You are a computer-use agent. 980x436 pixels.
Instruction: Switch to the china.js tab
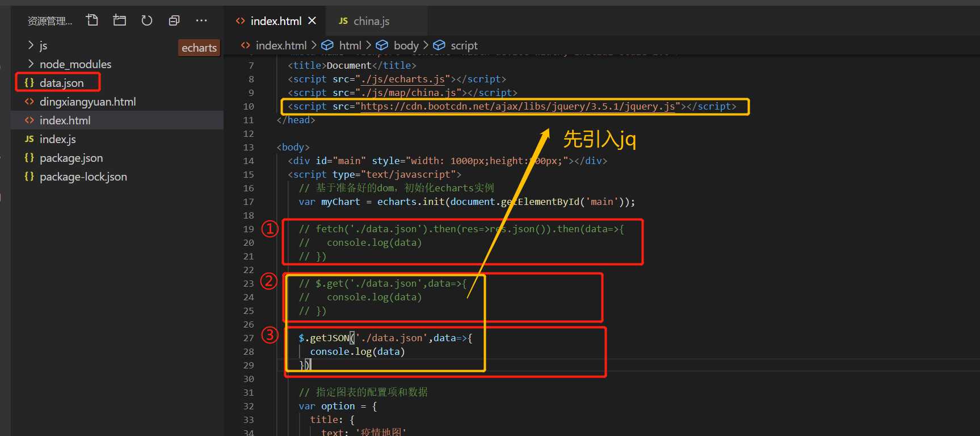point(371,21)
